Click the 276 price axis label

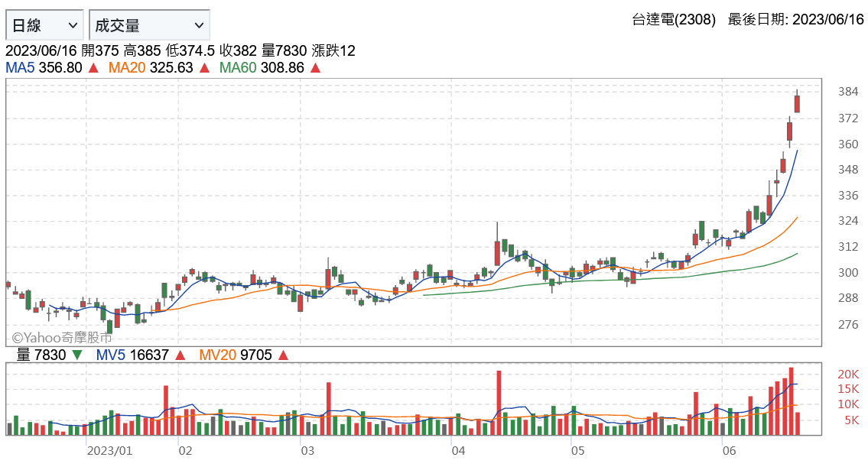point(848,325)
